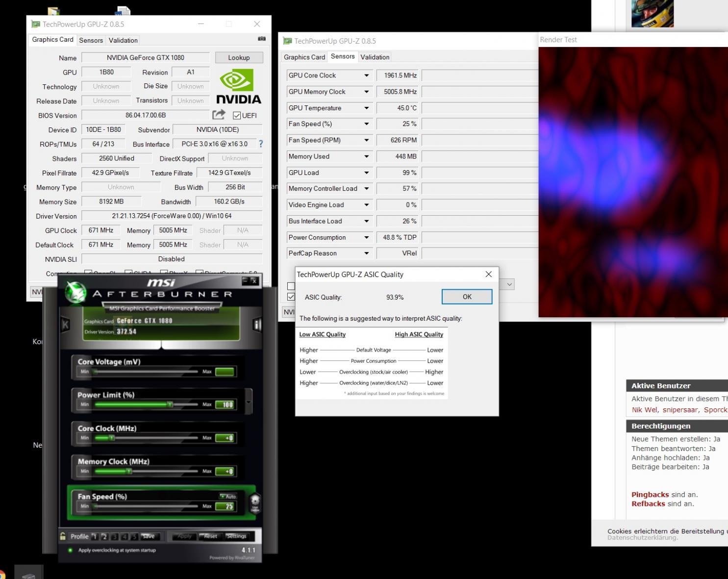This screenshot has height=579, width=728.
Task: Click the Core Clock +0 value field
Action: point(226,438)
